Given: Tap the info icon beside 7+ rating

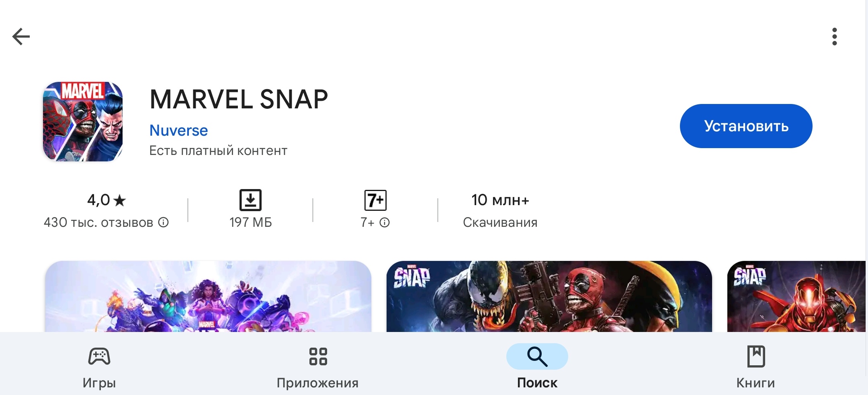Looking at the screenshot, I should (x=385, y=222).
